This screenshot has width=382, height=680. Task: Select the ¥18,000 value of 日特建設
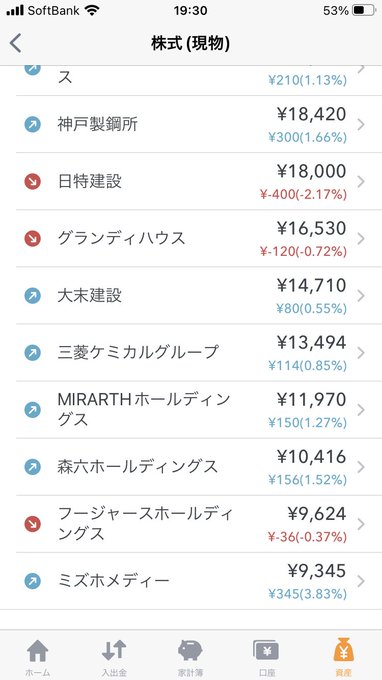point(312,171)
